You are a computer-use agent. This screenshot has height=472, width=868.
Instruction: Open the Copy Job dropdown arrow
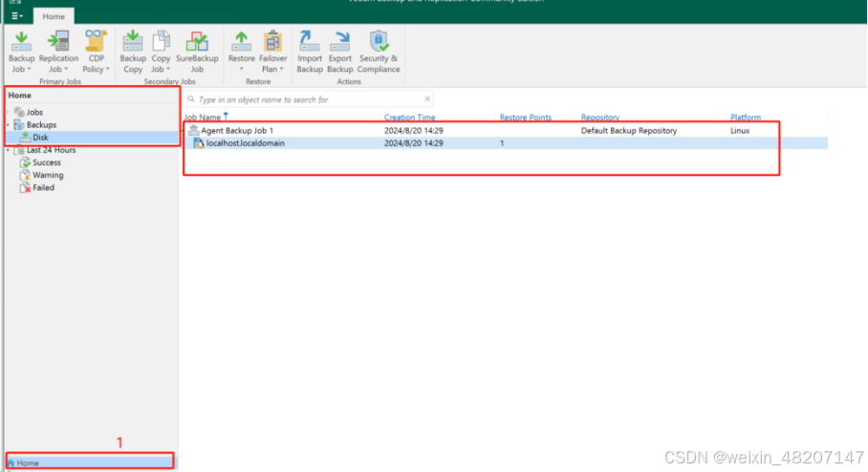tap(168, 69)
